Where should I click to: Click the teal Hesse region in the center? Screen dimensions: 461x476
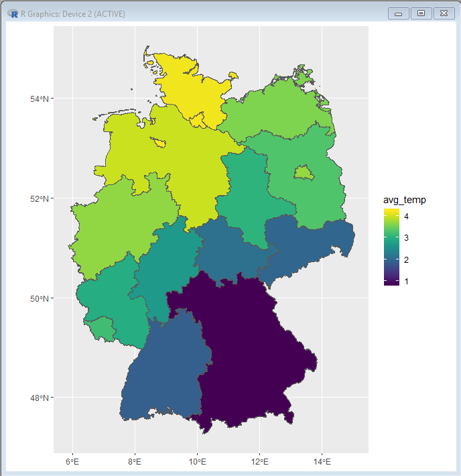coord(166,270)
